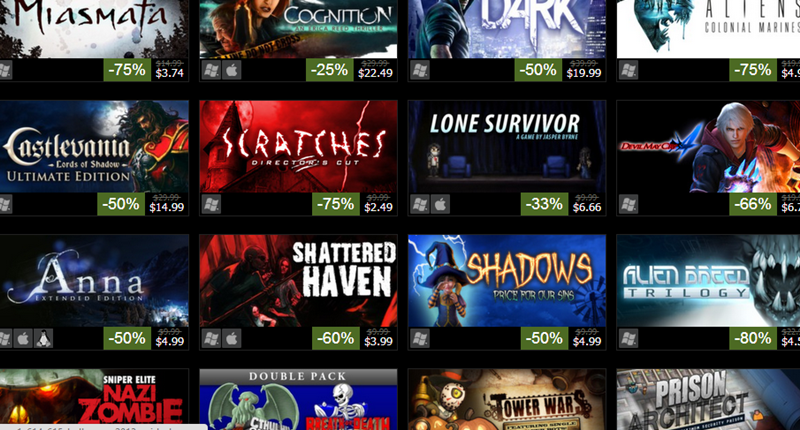Click the -33% discount badge for Lone Survivor
This screenshot has height=430, width=800.
[x=544, y=204]
